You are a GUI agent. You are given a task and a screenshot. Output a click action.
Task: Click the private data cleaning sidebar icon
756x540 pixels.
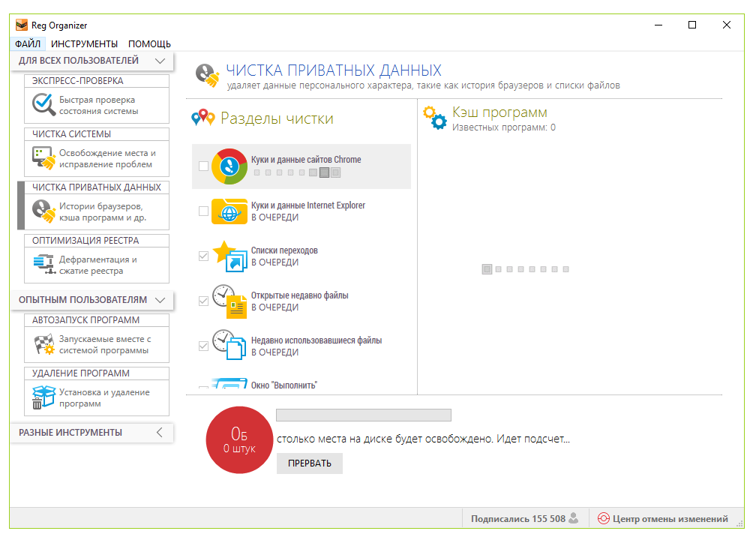point(43,211)
